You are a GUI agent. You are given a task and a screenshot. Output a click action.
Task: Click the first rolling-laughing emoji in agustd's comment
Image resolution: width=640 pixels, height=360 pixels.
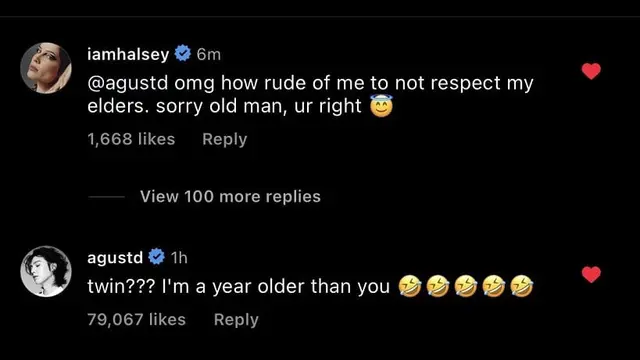410,286
